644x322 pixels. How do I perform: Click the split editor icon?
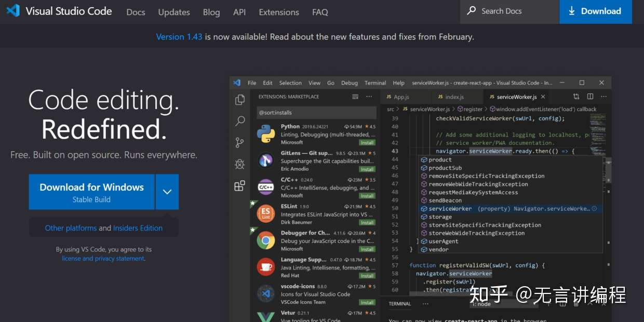tap(590, 97)
